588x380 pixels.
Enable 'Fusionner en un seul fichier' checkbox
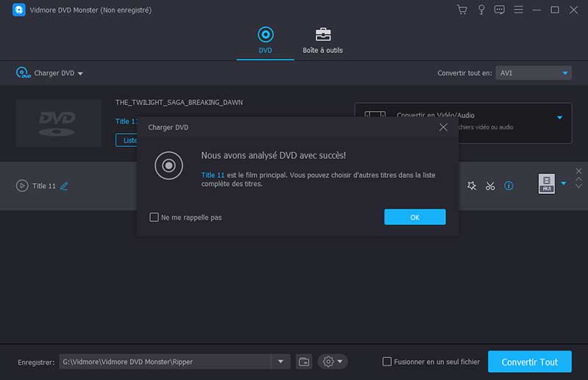point(387,362)
